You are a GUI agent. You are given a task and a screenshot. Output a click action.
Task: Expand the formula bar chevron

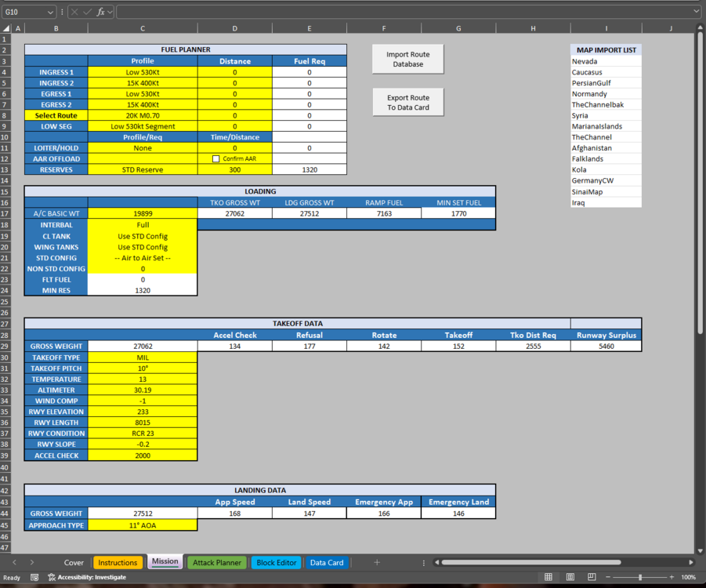coord(697,11)
